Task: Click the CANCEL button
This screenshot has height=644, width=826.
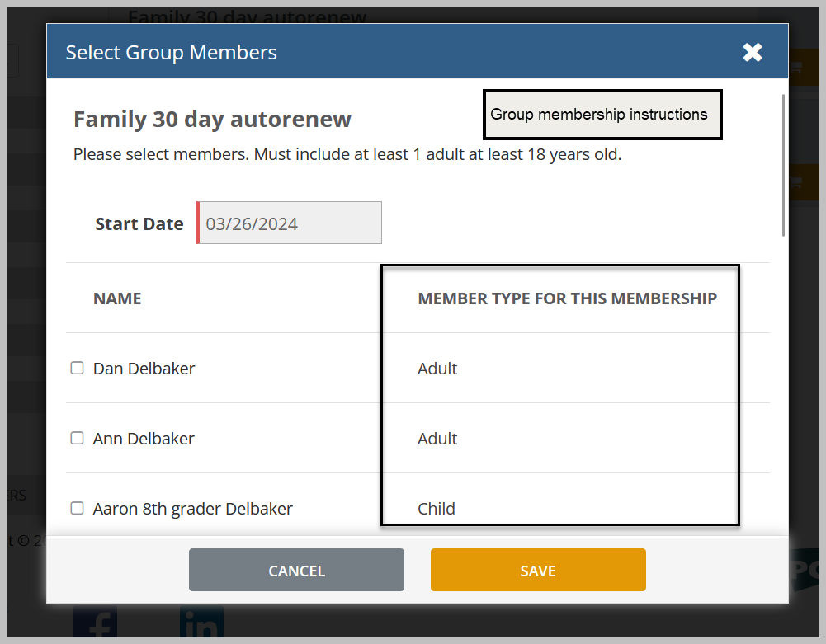Action: (x=296, y=570)
